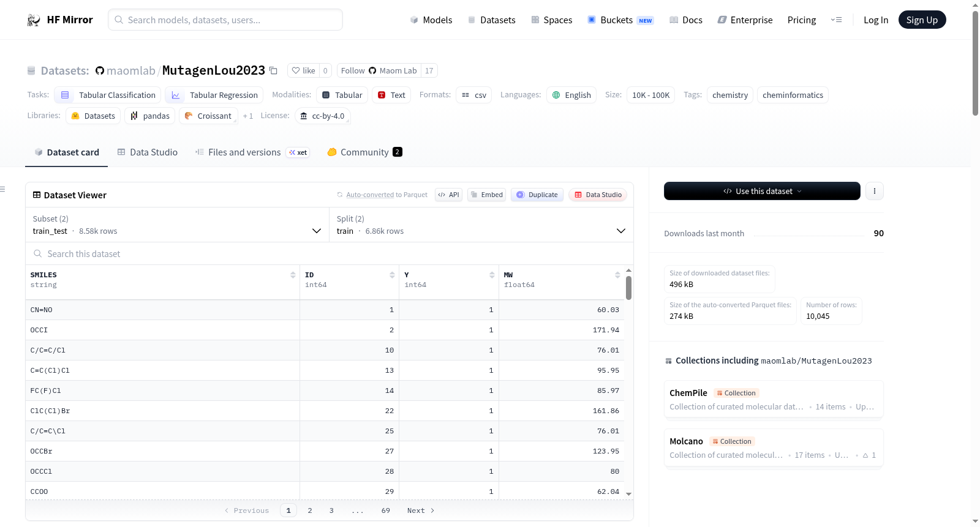Go to page 3 of the table
The image size is (980, 527).
coord(331,510)
